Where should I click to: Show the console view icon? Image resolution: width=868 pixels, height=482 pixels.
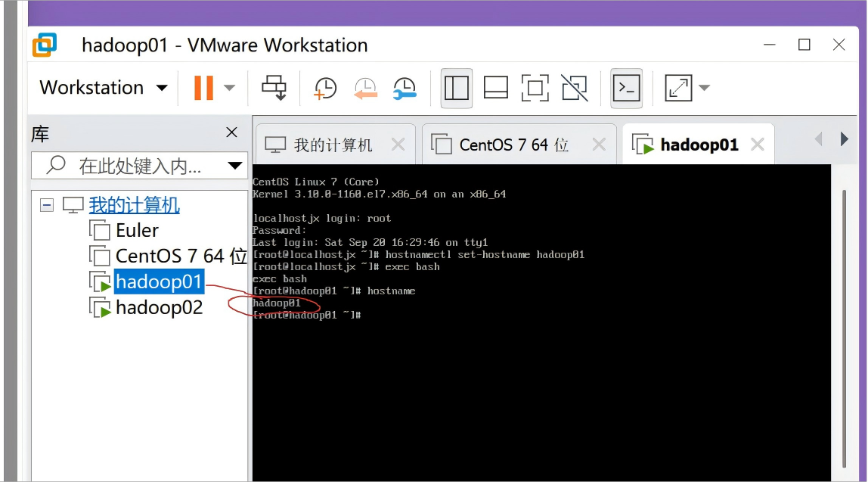pyautogui.click(x=627, y=88)
